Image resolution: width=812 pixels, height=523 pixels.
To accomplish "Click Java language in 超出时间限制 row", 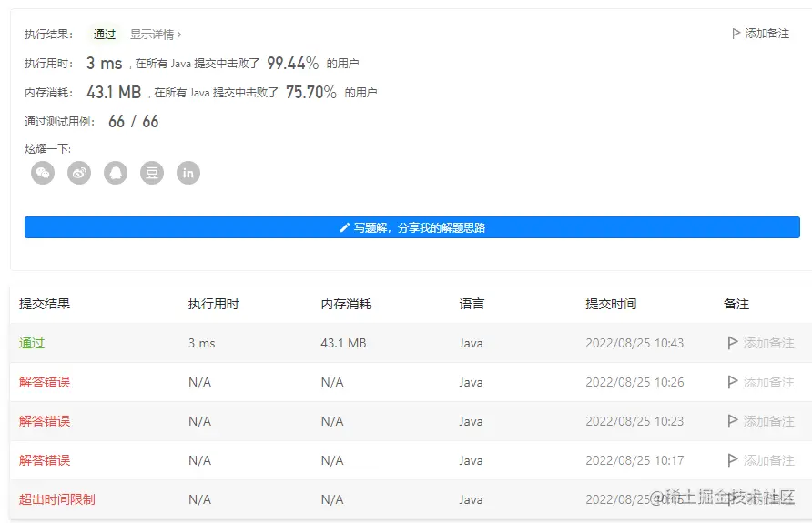I will click(x=471, y=499).
